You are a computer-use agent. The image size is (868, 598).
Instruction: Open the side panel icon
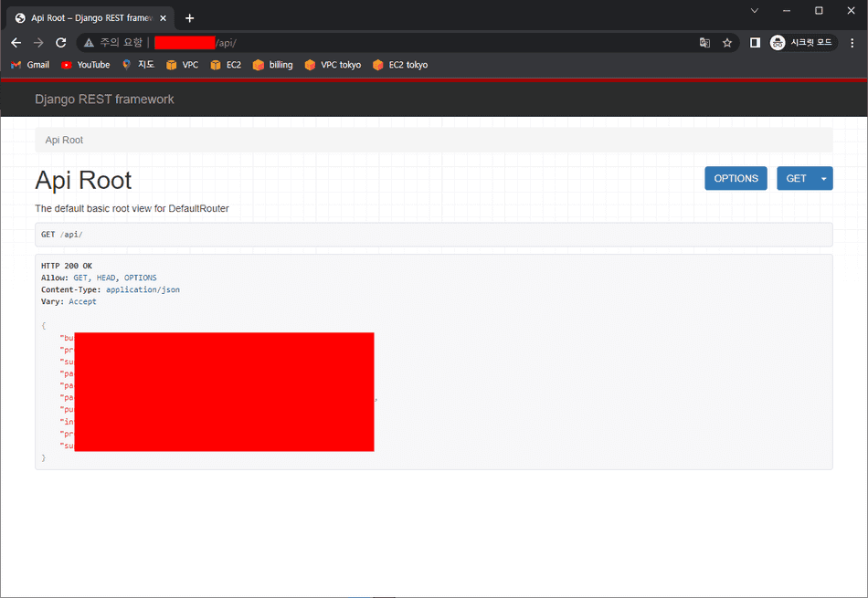[x=755, y=43]
